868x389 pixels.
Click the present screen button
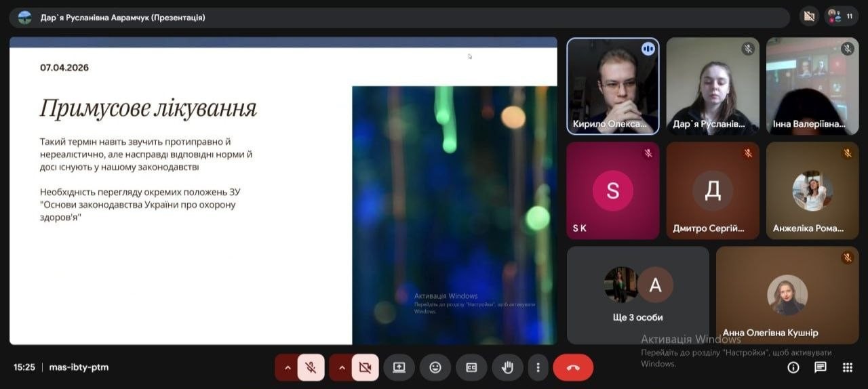[x=399, y=367]
